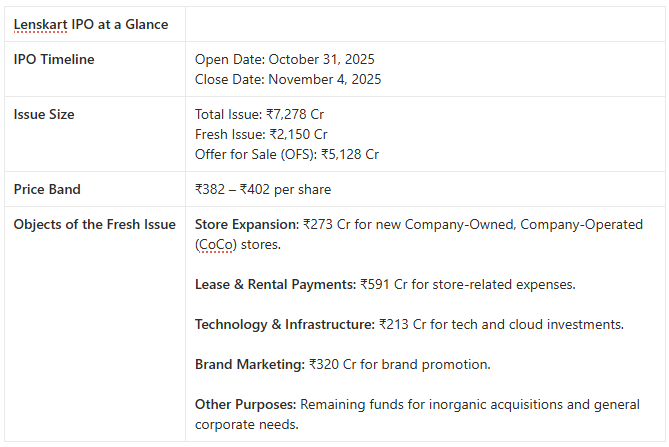Viewport: 669px width, 447px height.
Task: Click the bold 'Brand Marketing:' text
Action: coord(249,364)
